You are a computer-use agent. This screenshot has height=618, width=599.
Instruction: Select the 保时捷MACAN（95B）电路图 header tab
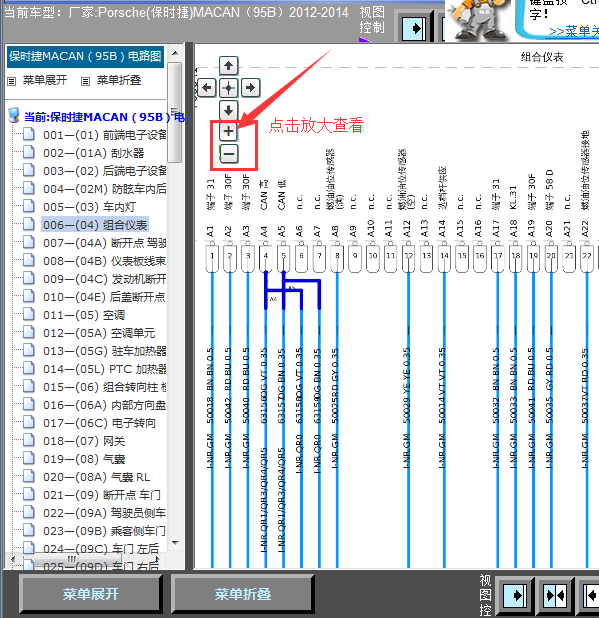click(x=85, y=56)
